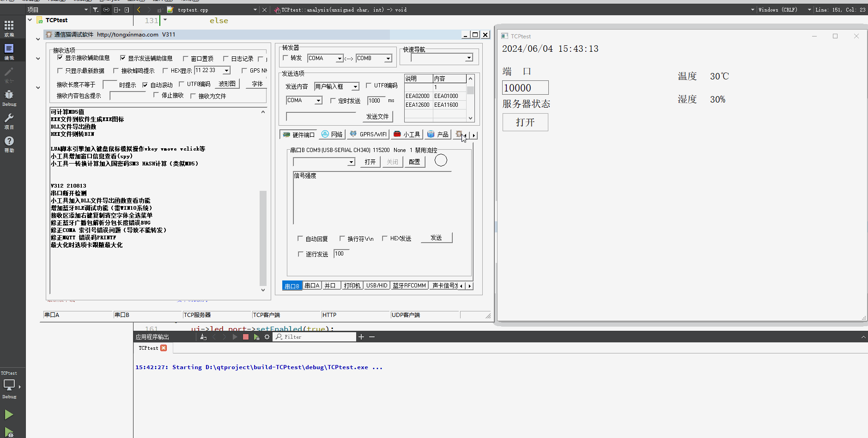Screen dimensions: 868x438
Task: Switch to GPRS/WIFI tab
Action: tap(368, 134)
